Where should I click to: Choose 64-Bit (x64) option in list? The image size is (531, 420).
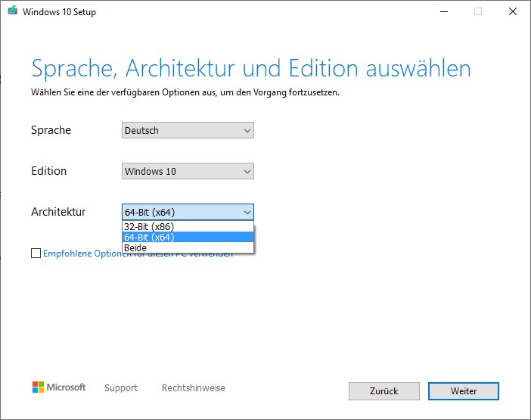(x=188, y=237)
